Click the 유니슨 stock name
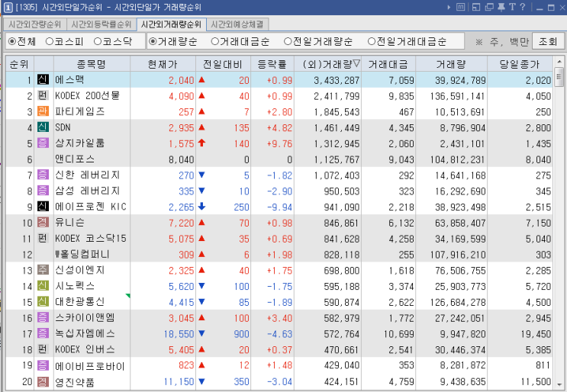This screenshot has height=392, width=567. (x=69, y=223)
